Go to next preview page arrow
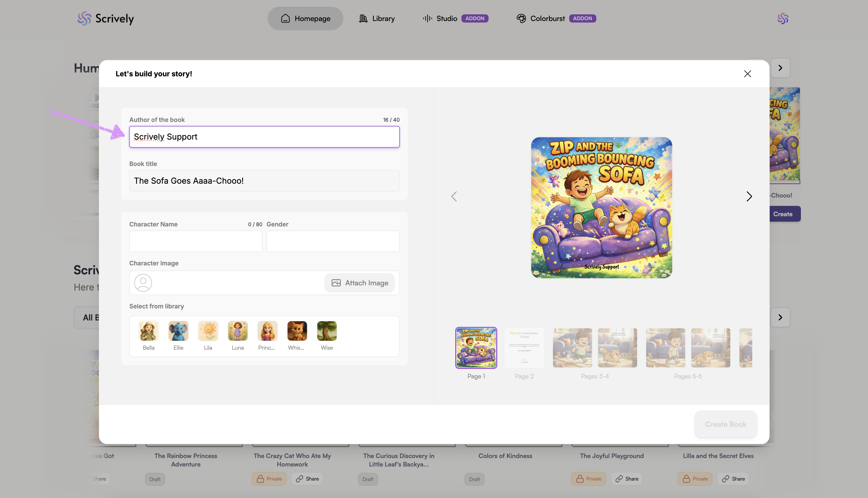 749,196
